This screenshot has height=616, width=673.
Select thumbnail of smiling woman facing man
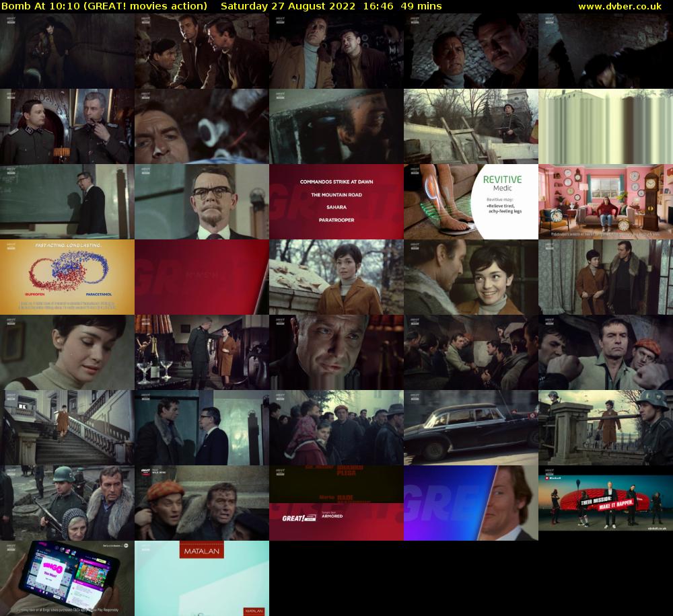(x=471, y=277)
